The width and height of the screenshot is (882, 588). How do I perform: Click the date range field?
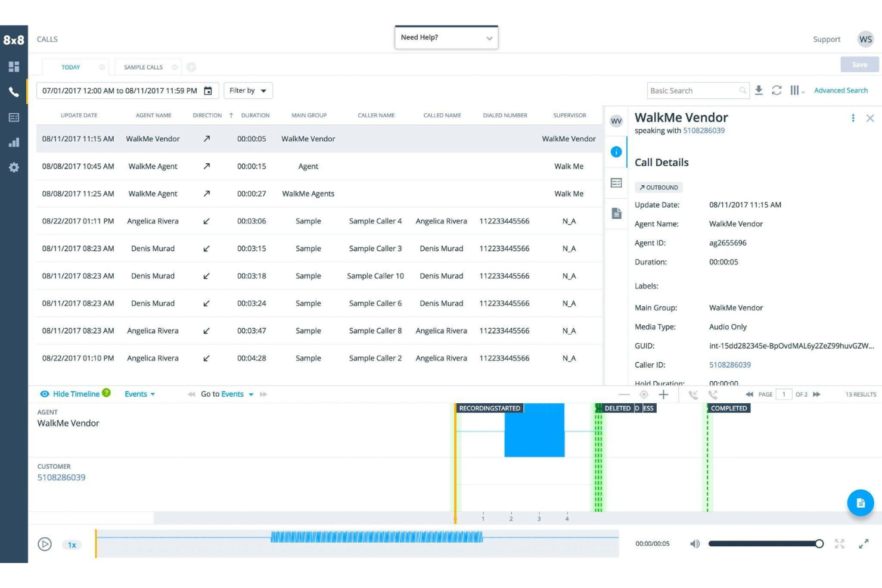pos(128,91)
